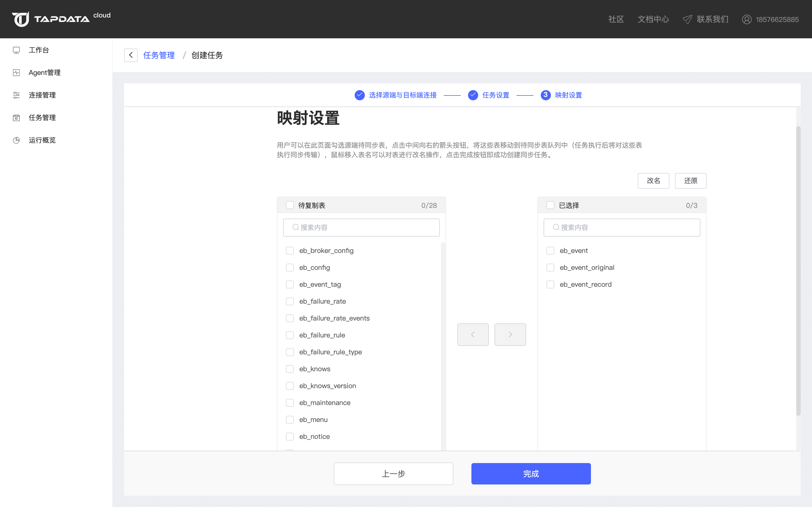812x507 pixels.
Task: Click the workbench monitor icon in sidebar
Action: 16,50
